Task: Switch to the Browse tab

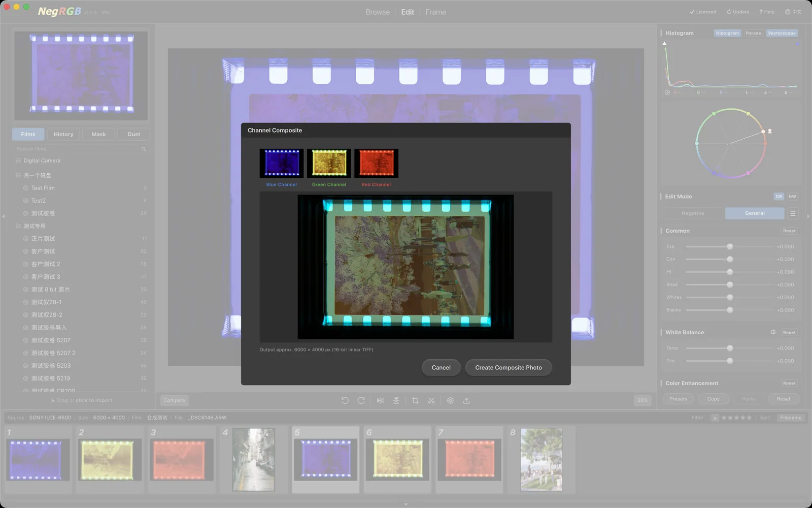Action: (x=378, y=12)
